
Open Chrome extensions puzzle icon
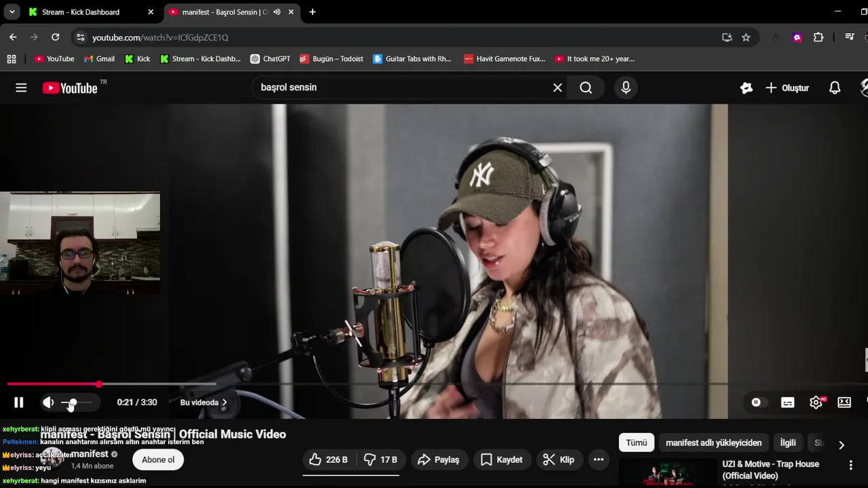pyautogui.click(x=818, y=37)
